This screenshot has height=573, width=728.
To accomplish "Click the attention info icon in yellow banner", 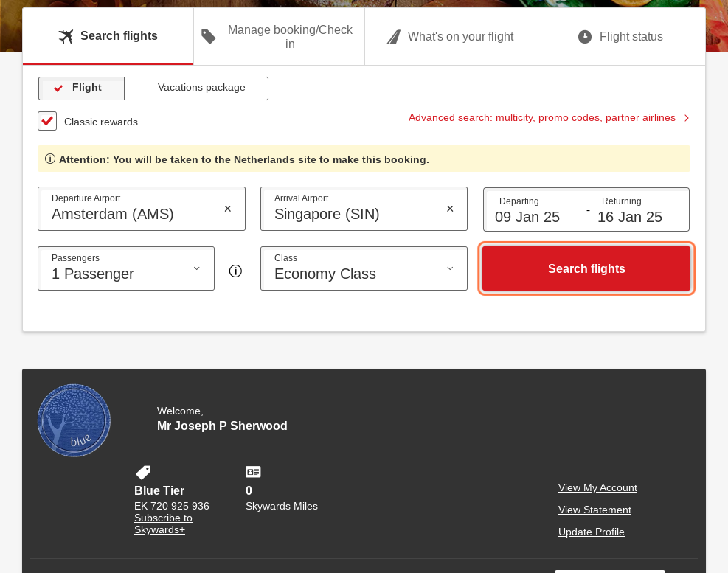I will (50, 159).
